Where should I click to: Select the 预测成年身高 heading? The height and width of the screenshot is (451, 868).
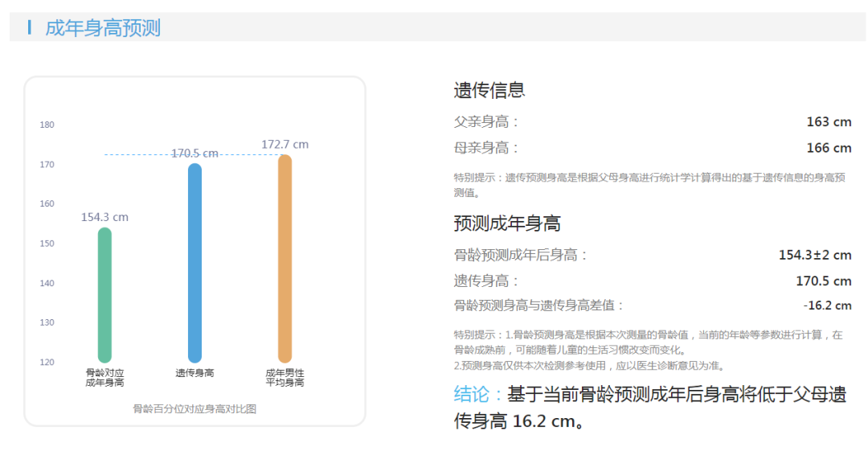point(507,223)
